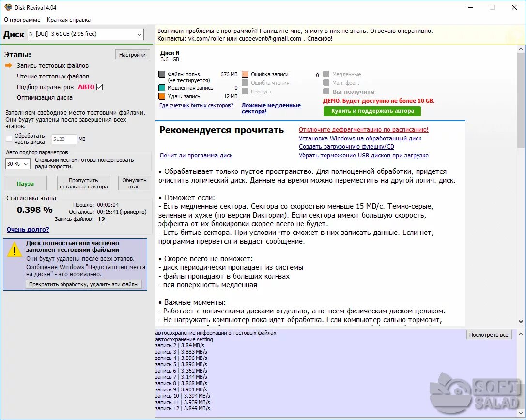Select 'Подбор параметров' stage
Viewport: 526px width, 420px height.
coord(45,87)
